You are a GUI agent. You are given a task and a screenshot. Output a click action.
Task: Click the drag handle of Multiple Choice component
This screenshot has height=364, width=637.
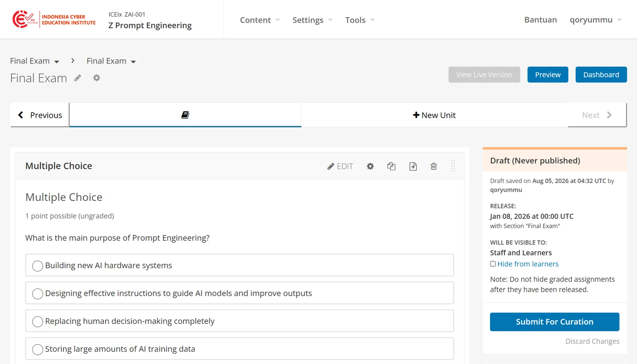tap(453, 166)
